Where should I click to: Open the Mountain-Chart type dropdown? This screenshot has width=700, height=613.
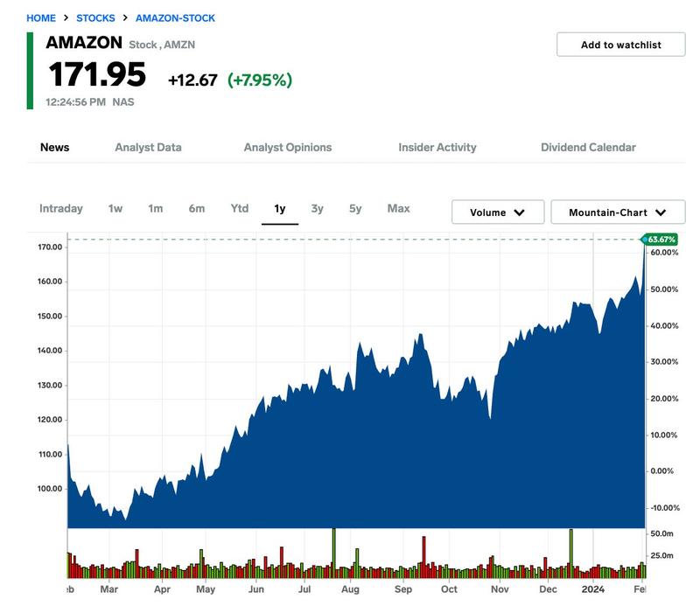pyautogui.click(x=618, y=212)
